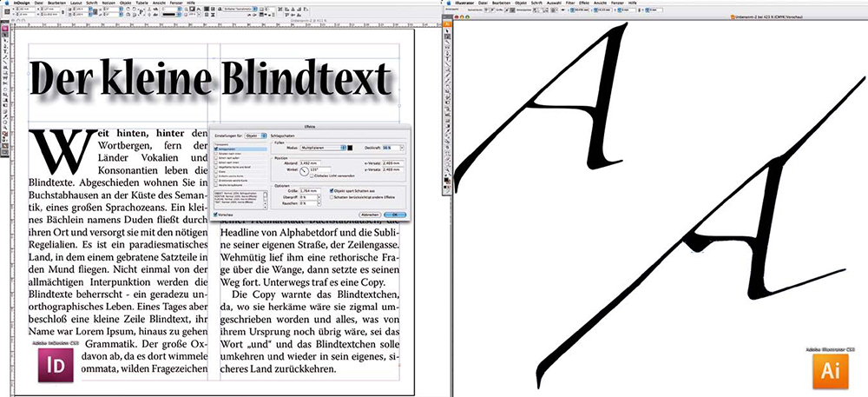Click the Abstand input field

pyautogui.click(x=310, y=163)
